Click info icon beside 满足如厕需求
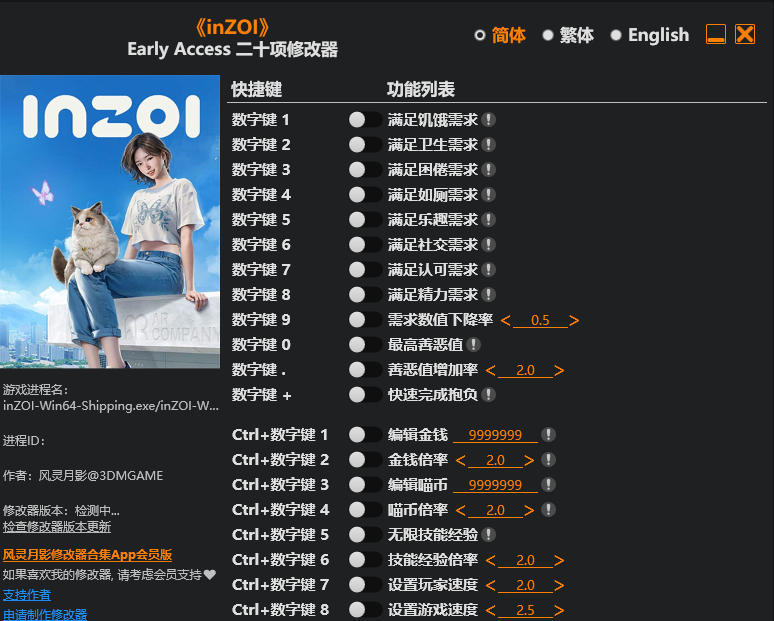Viewport: 774px width, 621px height. pyautogui.click(x=488, y=194)
